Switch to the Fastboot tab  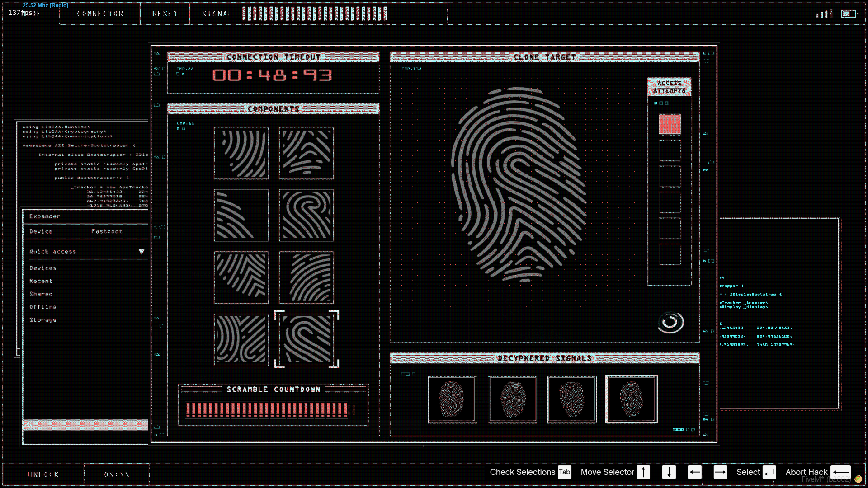point(107,231)
